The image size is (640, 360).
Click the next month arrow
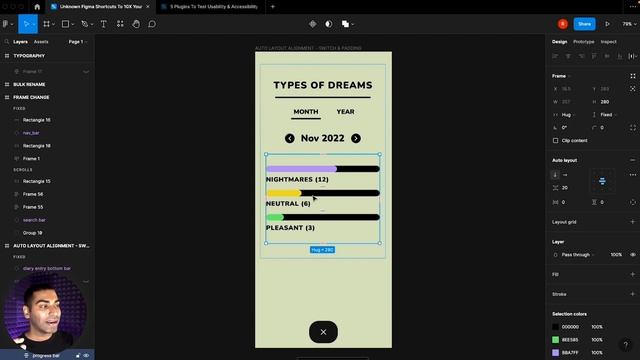356,138
